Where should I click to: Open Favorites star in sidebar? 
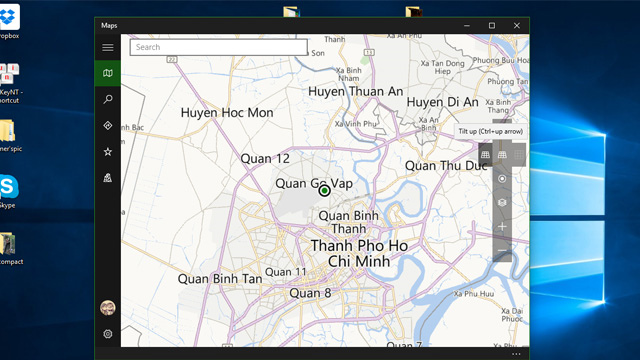pyautogui.click(x=108, y=152)
